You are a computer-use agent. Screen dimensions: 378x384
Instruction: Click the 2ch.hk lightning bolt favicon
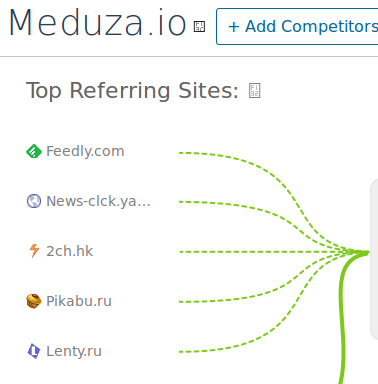tap(34, 251)
